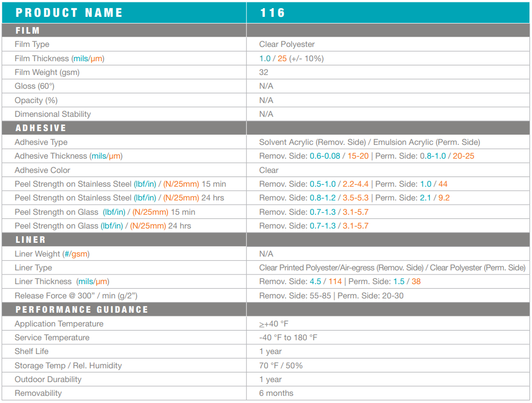This screenshot has height=403, width=532.
Task: Click the '1.0 / 25 (+/- 10%)' value
Action: 292,59
